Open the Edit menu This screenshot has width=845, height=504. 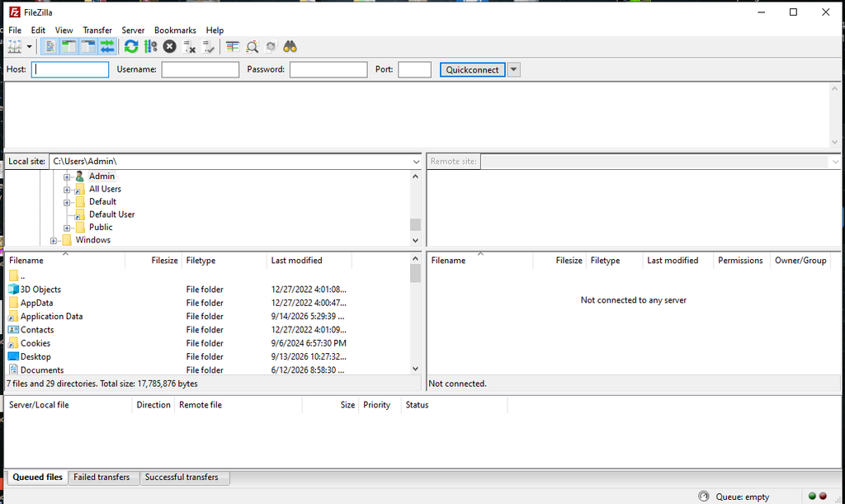coord(38,31)
